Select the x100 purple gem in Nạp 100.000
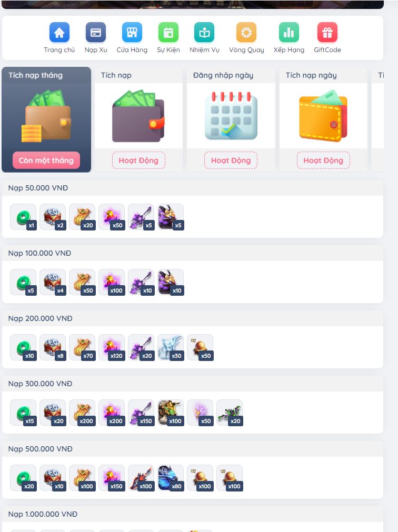Image resolution: width=398 pixels, height=532 pixels. (x=112, y=282)
